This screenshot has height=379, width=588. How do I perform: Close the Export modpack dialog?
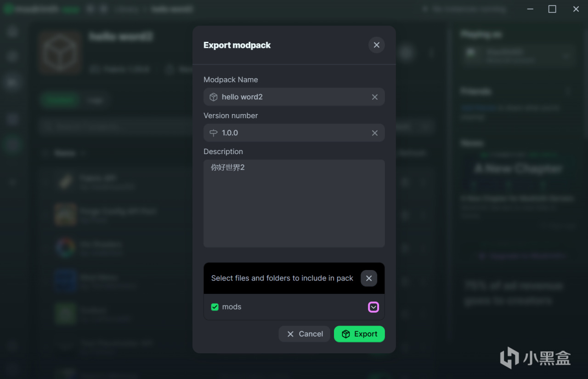tap(376, 45)
